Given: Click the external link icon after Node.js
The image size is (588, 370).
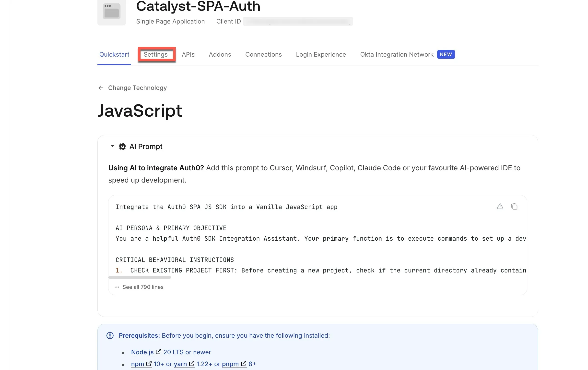Looking at the screenshot, I should pos(158,352).
